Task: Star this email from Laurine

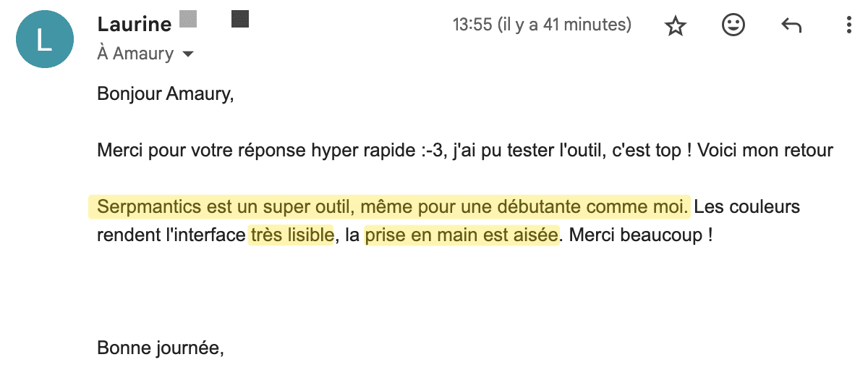Action: [x=675, y=27]
